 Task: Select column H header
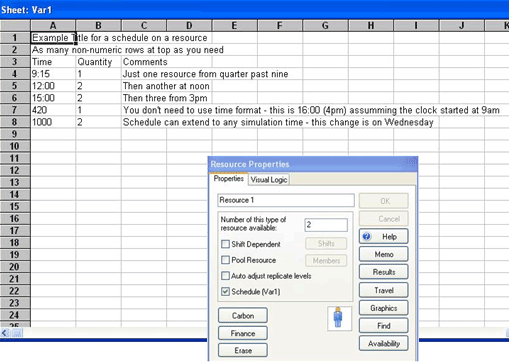(x=371, y=25)
